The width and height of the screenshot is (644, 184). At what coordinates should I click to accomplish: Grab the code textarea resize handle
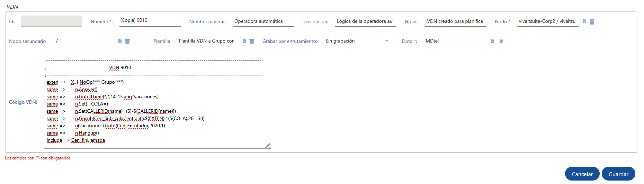(268, 145)
